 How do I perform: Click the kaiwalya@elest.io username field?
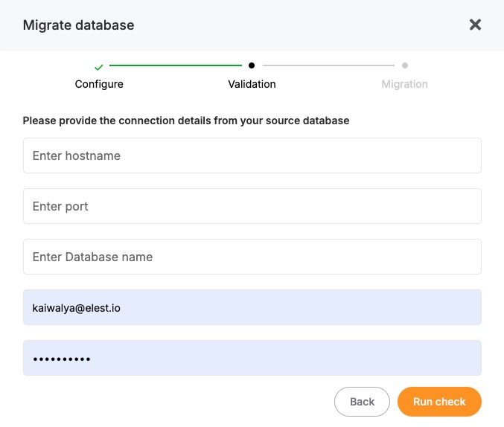(x=252, y=307)
